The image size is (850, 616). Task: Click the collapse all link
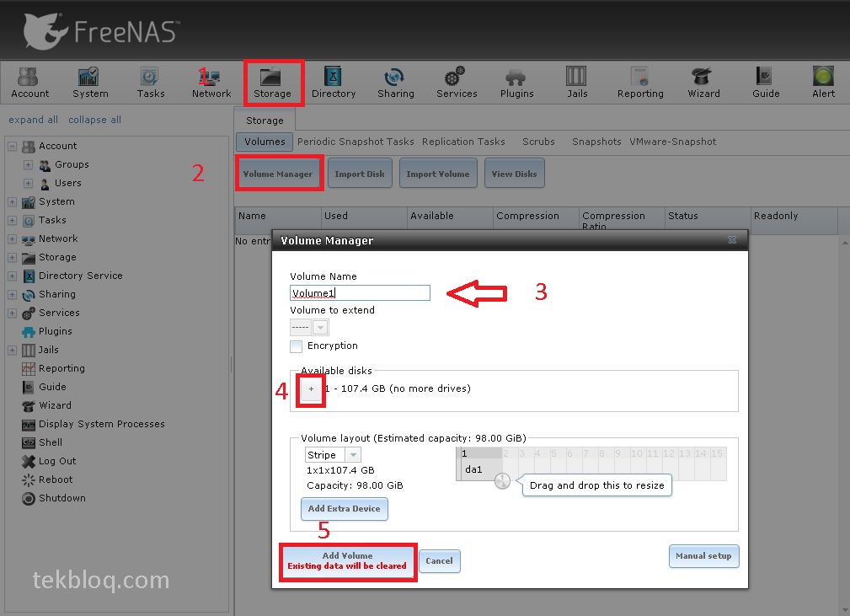(95, 120)
